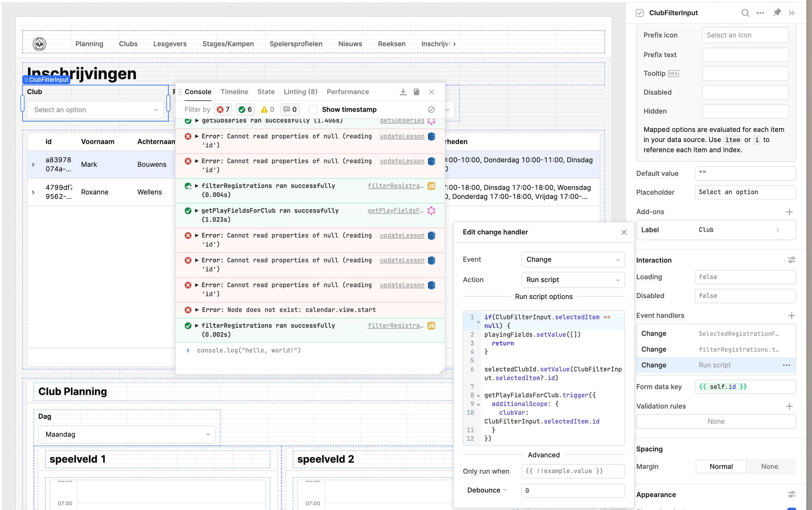
Task: Toggle the success filter showing 6
Action: point(245,110)
